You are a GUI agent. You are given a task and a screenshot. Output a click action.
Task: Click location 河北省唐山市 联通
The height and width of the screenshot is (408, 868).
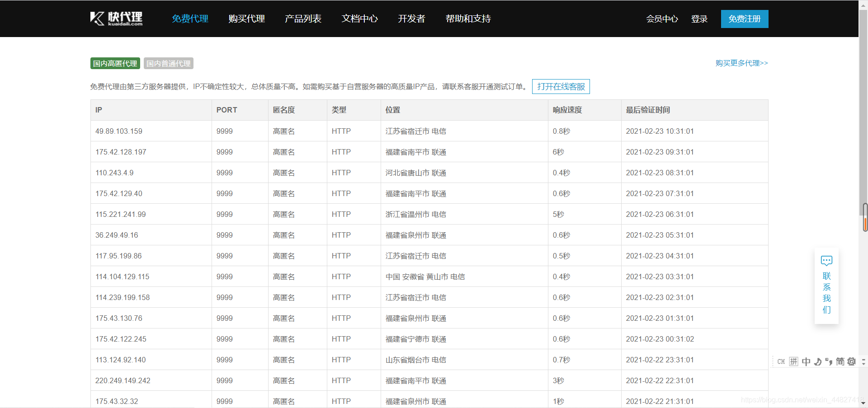pyautogui.click(x=416, y=173)
